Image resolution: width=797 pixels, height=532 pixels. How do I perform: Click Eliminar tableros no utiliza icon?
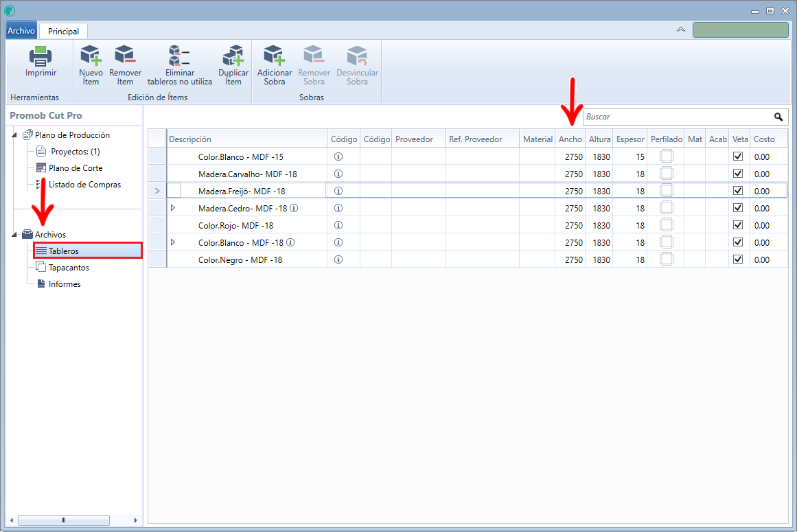coord(179,56)
